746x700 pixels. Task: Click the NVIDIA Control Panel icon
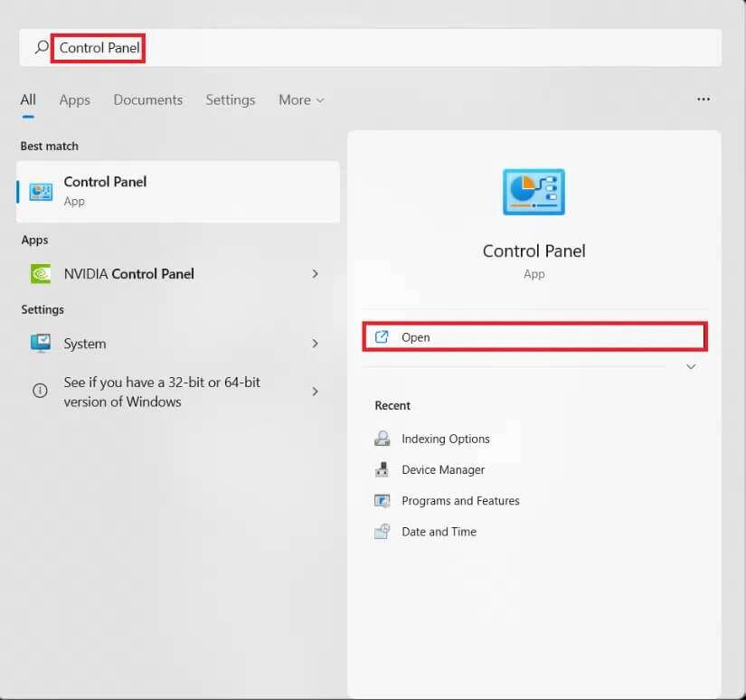click(x=41, y=274)
